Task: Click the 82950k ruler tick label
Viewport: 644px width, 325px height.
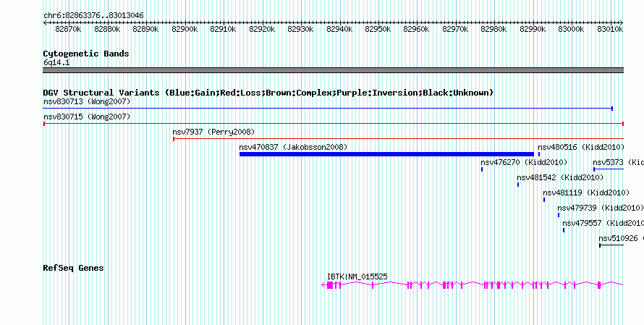Action: (x=378, y=29)
